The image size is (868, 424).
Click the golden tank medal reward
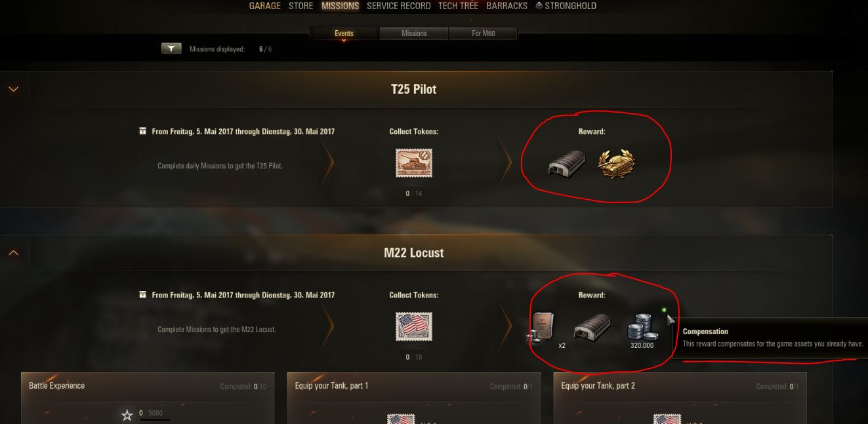616,164
